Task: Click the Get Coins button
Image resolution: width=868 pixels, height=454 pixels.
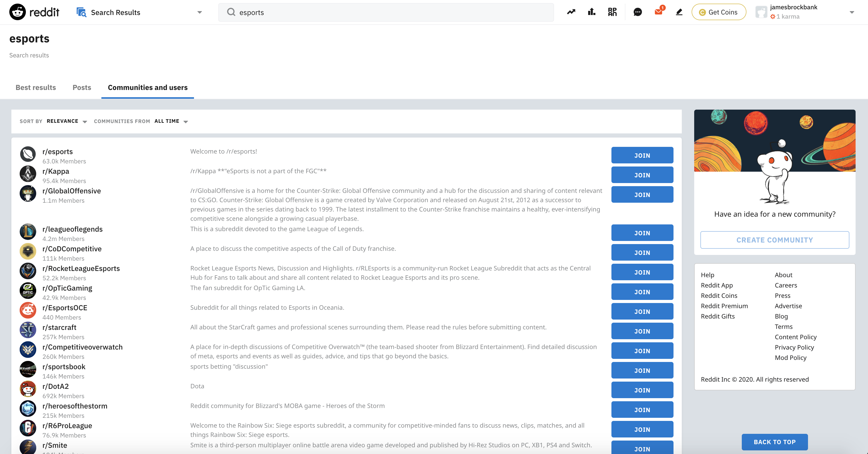Action: pyautogui.click(x=719, y=12)
